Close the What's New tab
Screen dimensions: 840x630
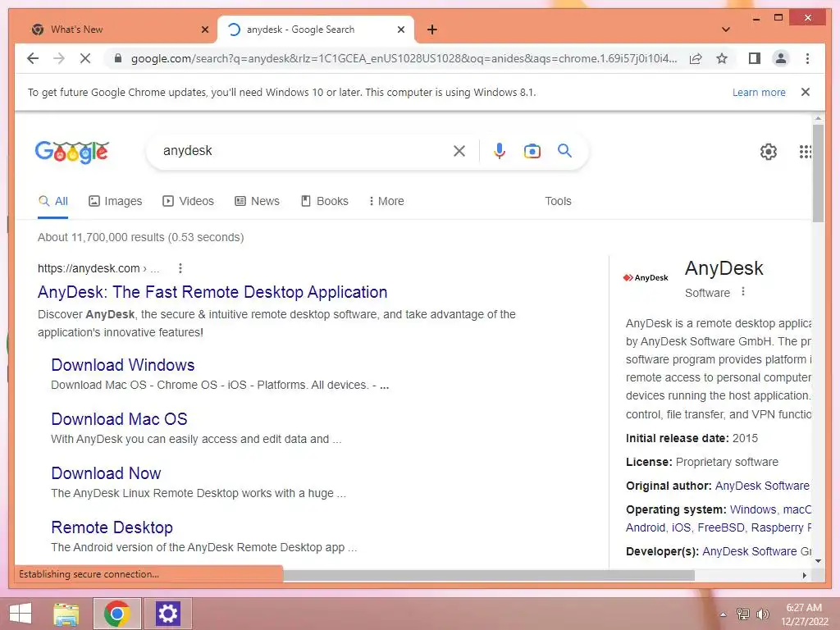pyautogui.click(x=204, y=30)
